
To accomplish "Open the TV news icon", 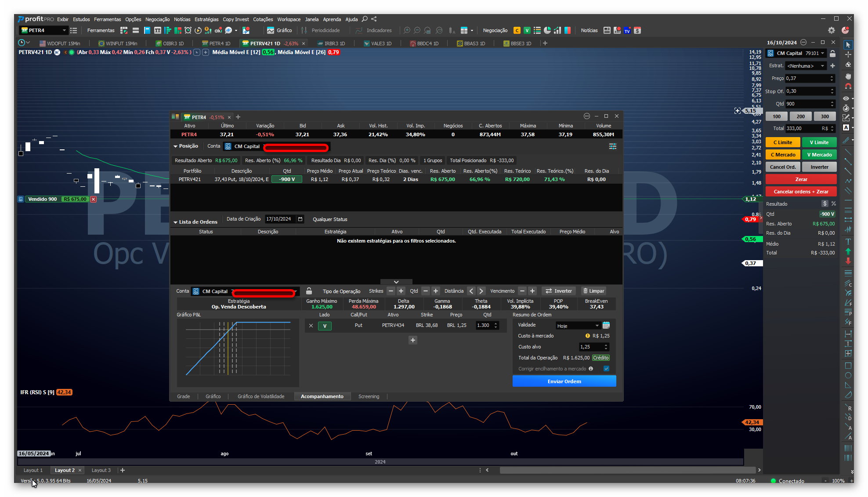I will click(627, 30).
